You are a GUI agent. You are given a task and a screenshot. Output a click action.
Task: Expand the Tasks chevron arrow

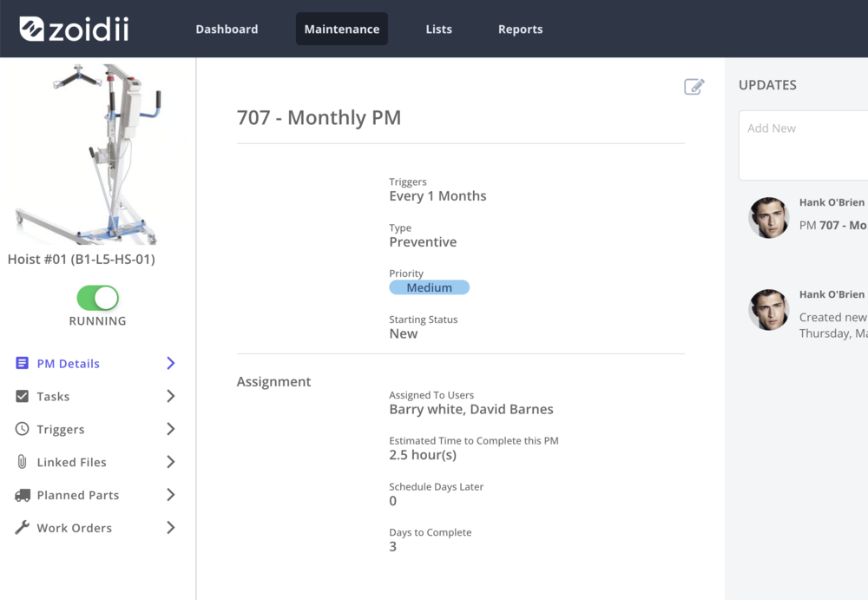click(x=170, y=396)
